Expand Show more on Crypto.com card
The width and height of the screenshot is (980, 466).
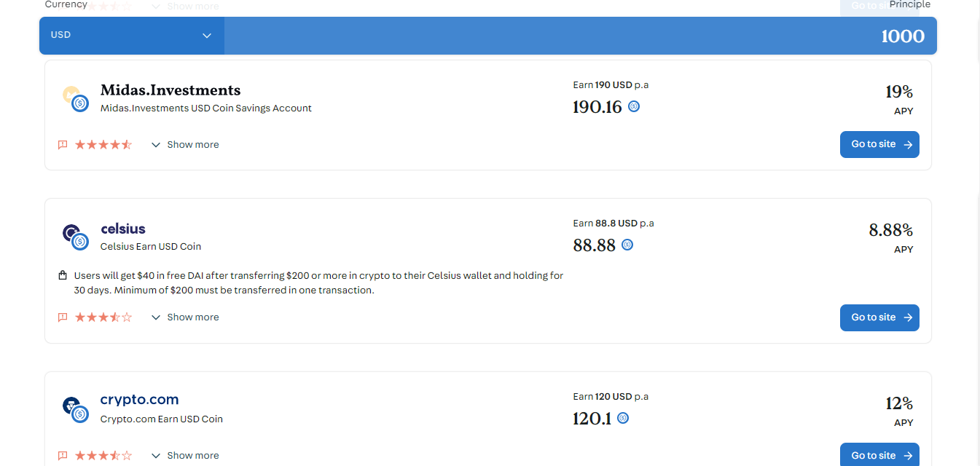coord(185,456)
